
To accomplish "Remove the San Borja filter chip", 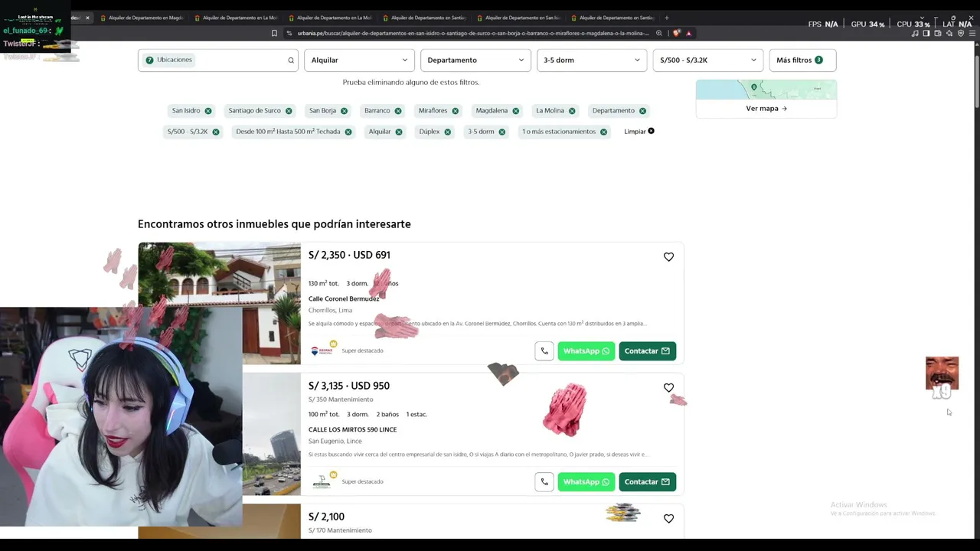I will tap(344, 111).
